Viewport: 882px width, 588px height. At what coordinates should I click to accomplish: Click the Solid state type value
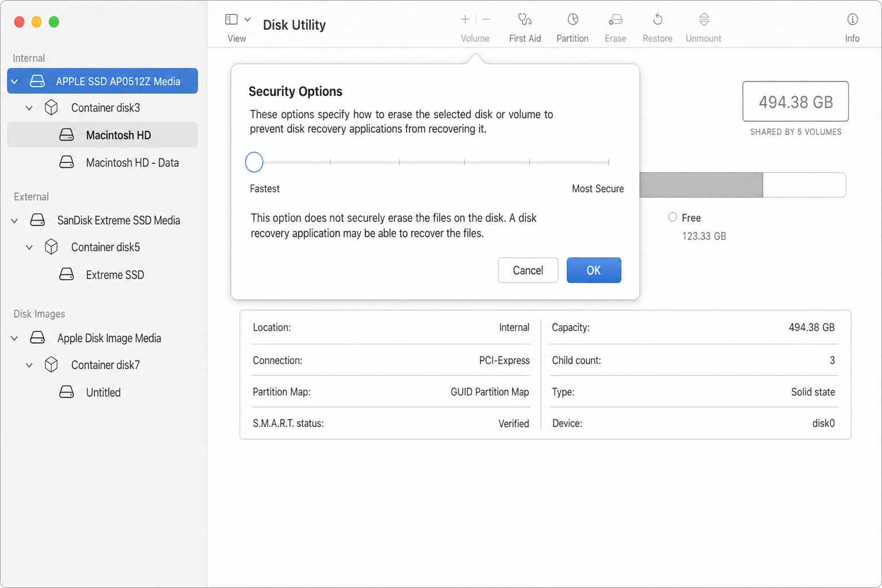pos(813,392)
